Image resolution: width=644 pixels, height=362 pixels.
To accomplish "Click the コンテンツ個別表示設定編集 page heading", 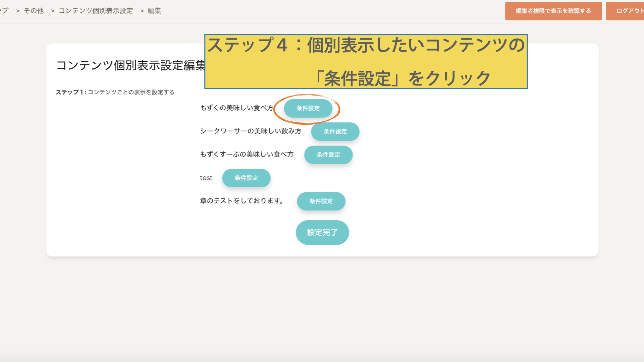I will click(130, 65).
